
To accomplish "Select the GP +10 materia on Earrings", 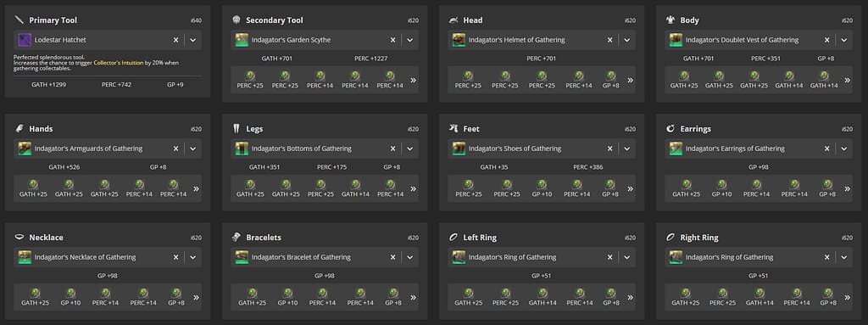I will [x=722, y=188].
